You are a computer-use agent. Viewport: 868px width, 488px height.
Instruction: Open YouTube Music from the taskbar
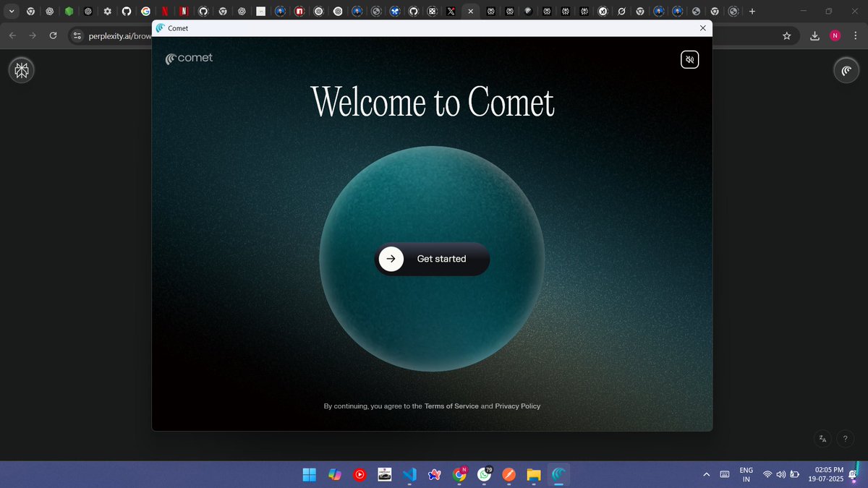[x=359, y=475]
